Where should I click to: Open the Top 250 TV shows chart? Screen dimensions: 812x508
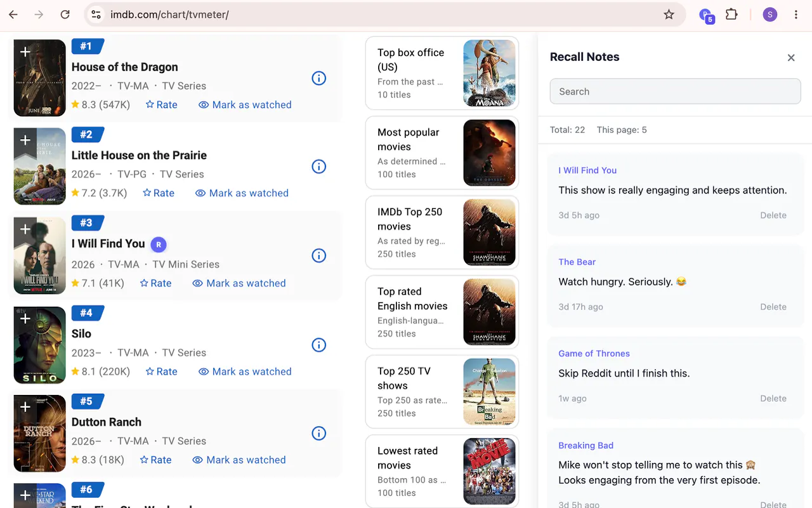coord(442,392)
